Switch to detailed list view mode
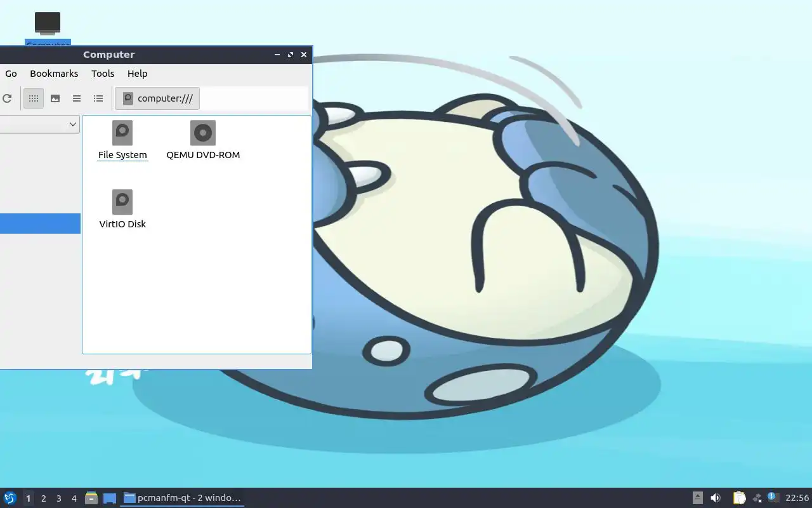 [x=98, y=98]
